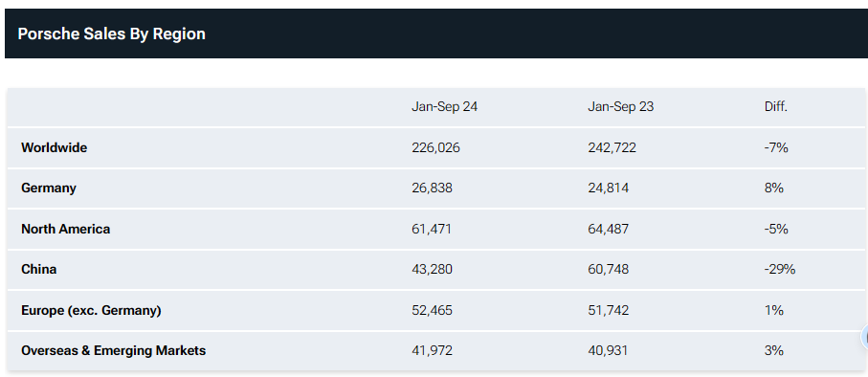Click the partially visible blue floating circle button

[x=865, y=337]
